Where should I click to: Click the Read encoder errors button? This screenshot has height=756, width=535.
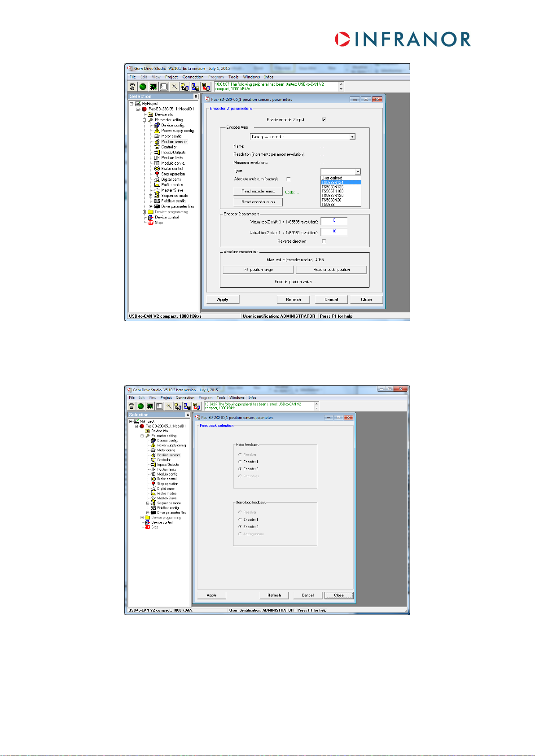tap(258, 191)
